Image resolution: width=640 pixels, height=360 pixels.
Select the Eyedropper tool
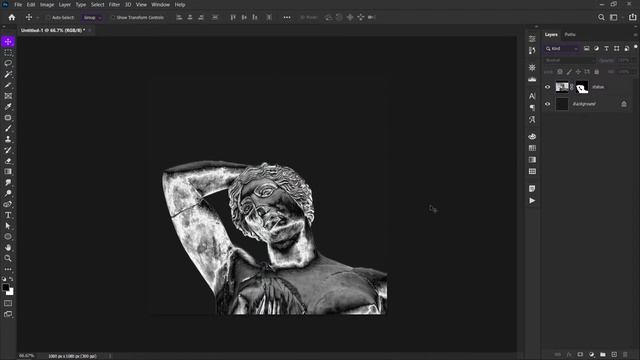(8, 107)
